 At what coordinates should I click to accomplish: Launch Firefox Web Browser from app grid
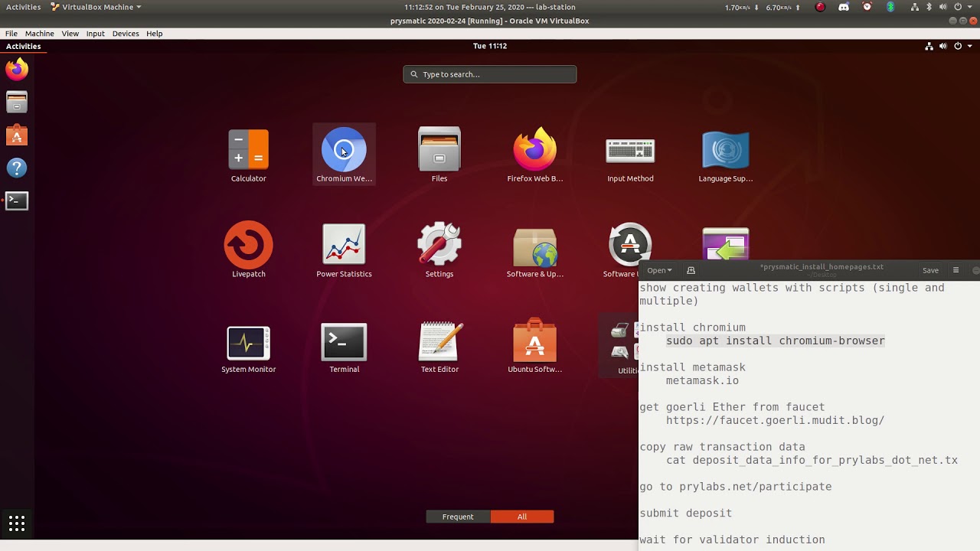pyautogui.click(x=534, y=155)
